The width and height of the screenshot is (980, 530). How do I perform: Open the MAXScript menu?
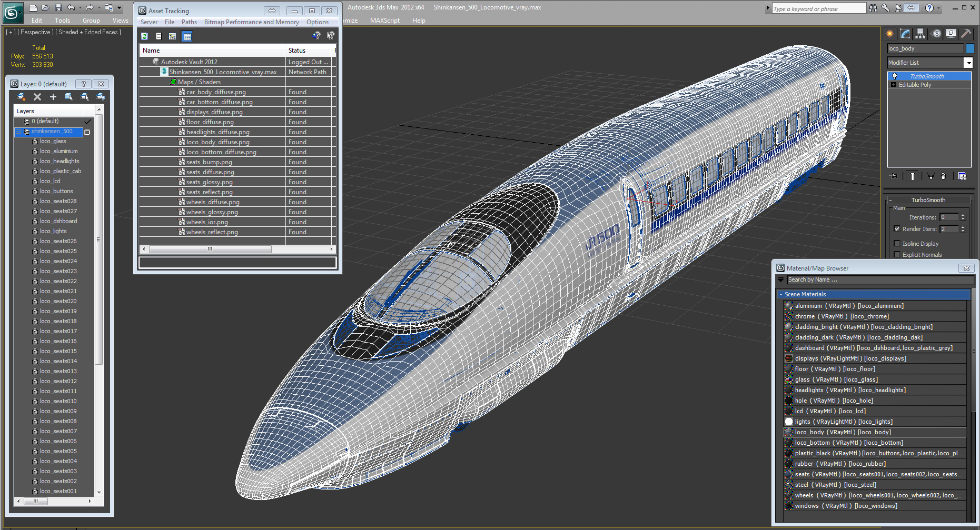pyautogui.click(x=385, y=21)
